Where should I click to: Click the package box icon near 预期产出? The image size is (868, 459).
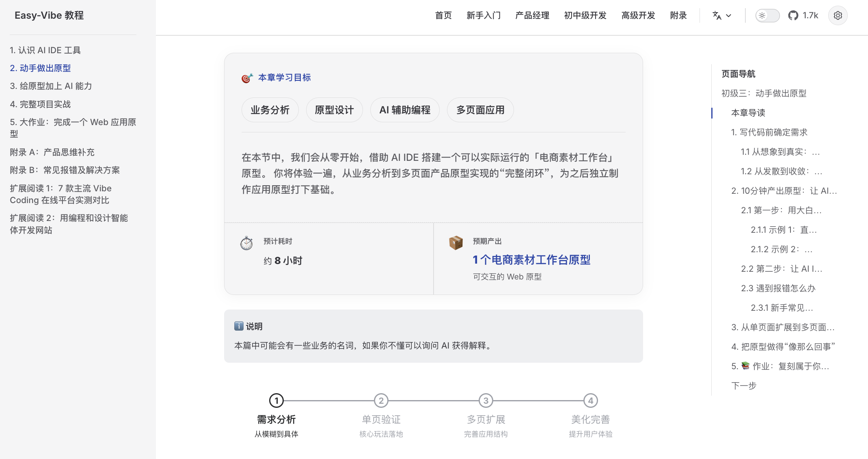click(456, 242)
